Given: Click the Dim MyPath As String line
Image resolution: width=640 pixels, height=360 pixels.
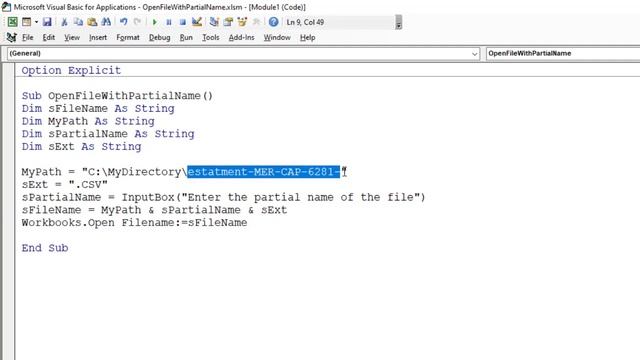Looking at the screenshot, I should pyautogui.click(x=88, y=121).
